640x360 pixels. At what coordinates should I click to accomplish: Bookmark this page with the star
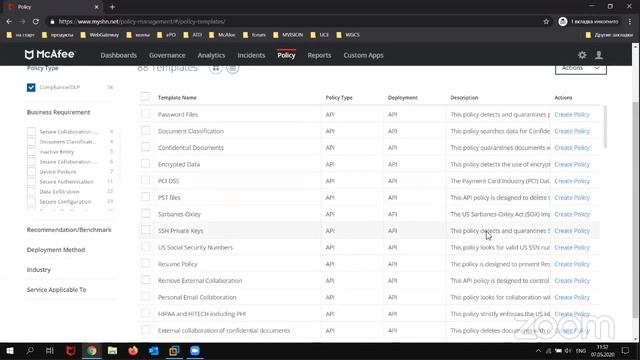tap(546, 21)
